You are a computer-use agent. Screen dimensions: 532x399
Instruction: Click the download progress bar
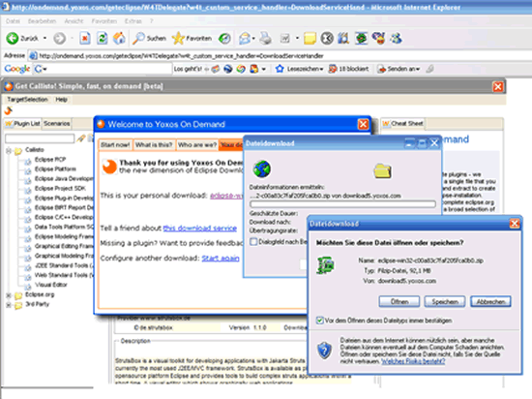pos(342,204)
